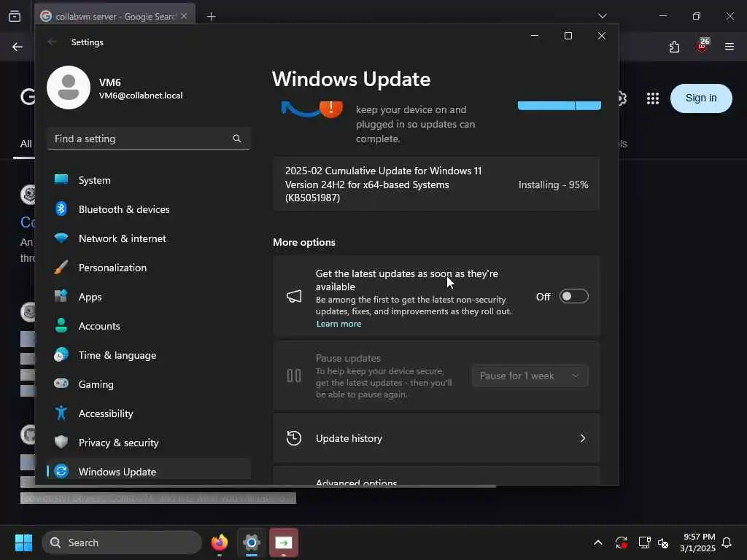Select the Network & internet wifi icon
This screenshot has width=747, height=560.
(x=61, y=238)
